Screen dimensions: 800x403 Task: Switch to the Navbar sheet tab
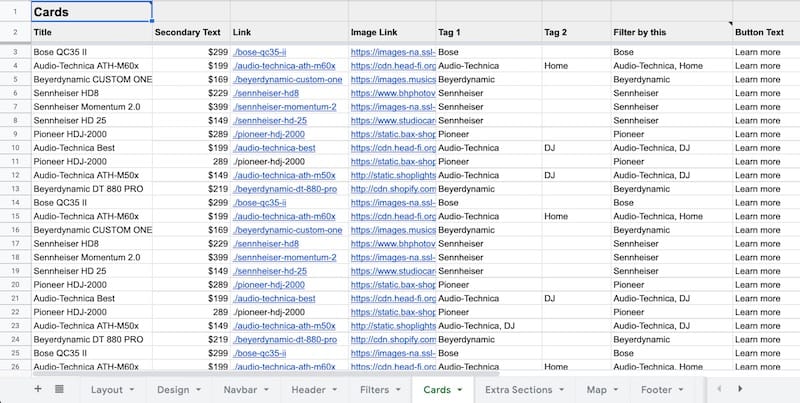click(240, 390)
